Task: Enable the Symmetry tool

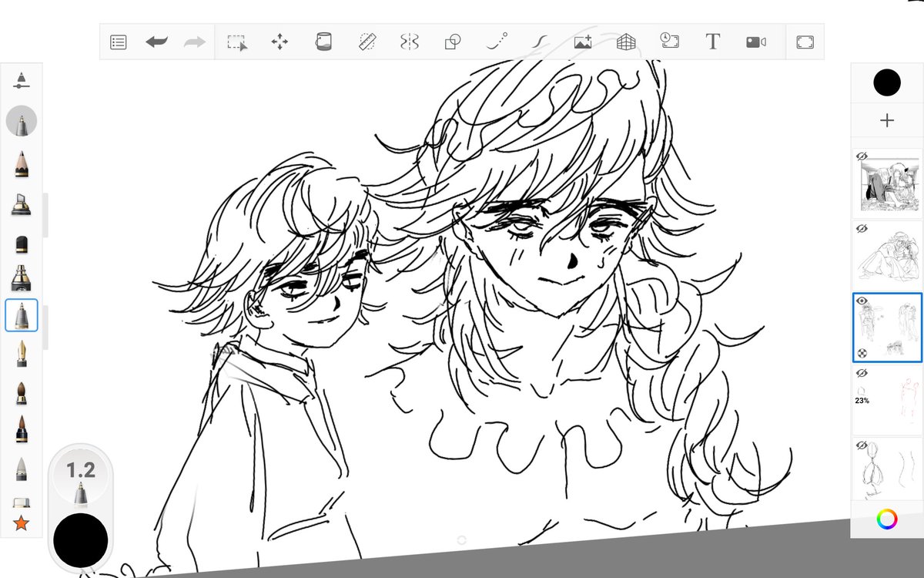Action: click(x=409, y=42)
